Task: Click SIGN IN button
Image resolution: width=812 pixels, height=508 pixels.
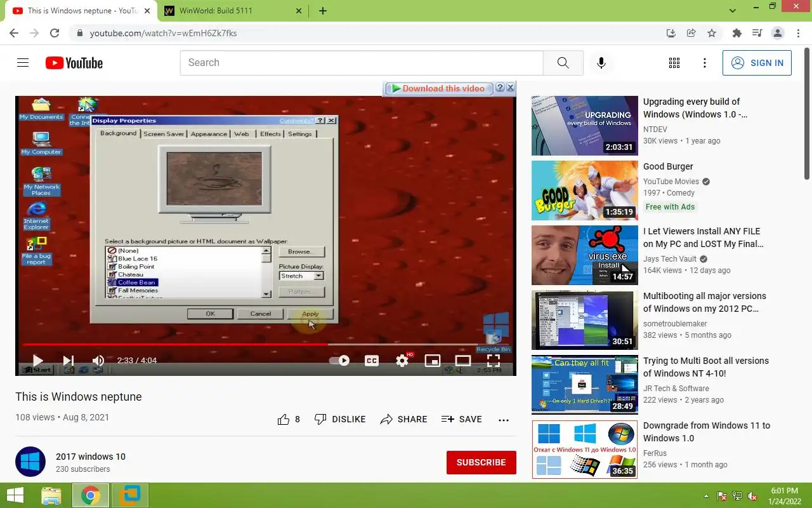Action: (x=757, y=63)
